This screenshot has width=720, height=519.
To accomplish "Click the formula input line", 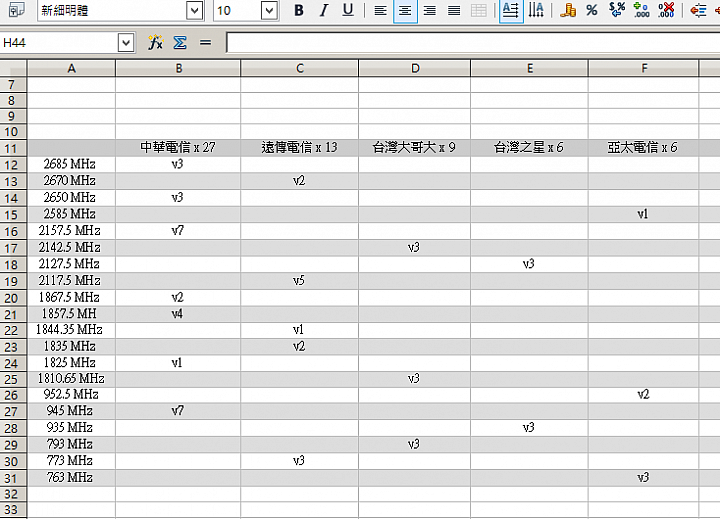I will (x=473, y=43).
